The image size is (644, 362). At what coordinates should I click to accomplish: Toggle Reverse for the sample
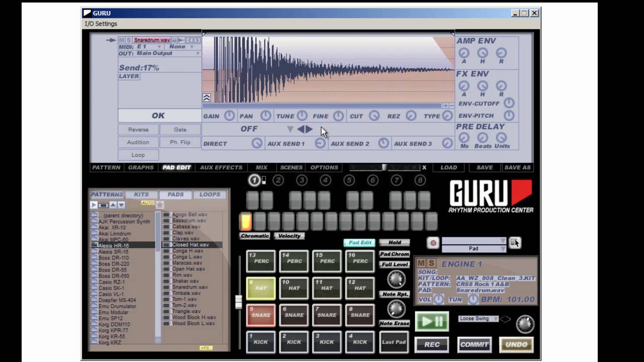138,130
